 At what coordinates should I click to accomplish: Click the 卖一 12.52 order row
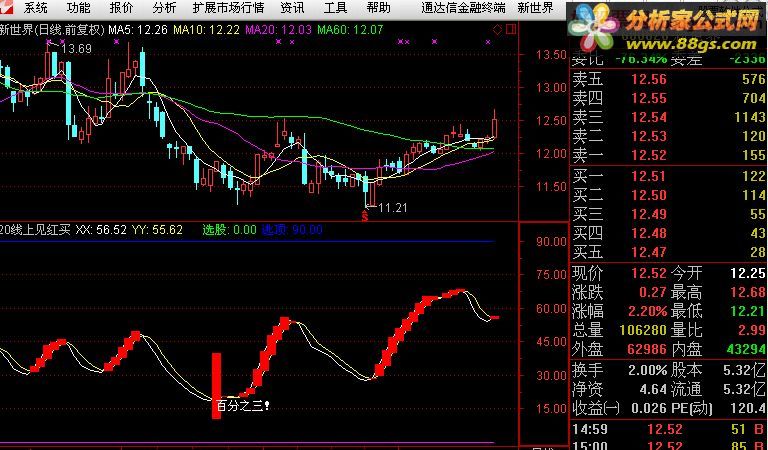coord(669,155)
